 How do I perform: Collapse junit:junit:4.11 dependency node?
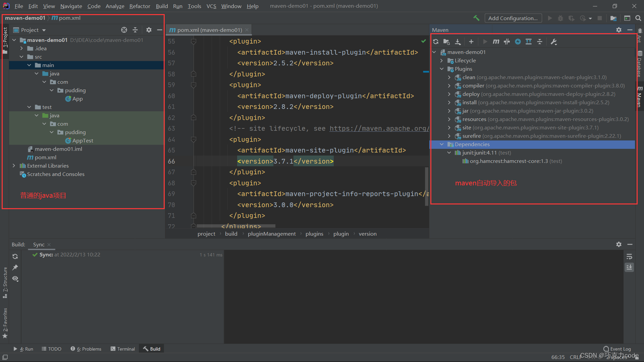449,153
